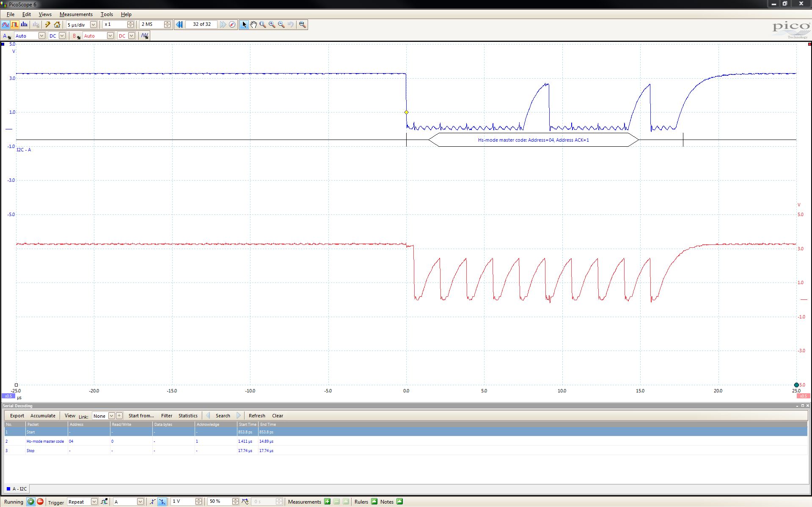Open the signal generator button
This screenshot has height=507, width=812.
coord(145,36)
